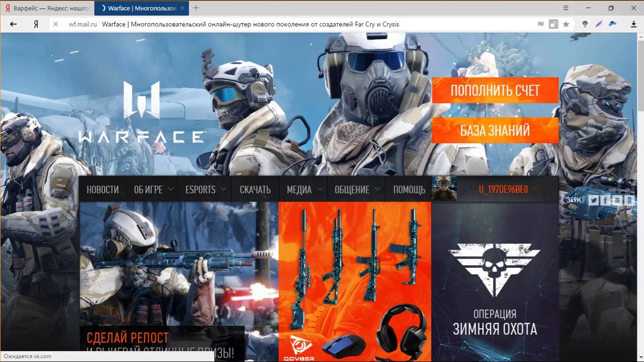Expand the U_197DE96BE0 account dropdown
Viewport: 644px width, 362px height.
(508, 190)
